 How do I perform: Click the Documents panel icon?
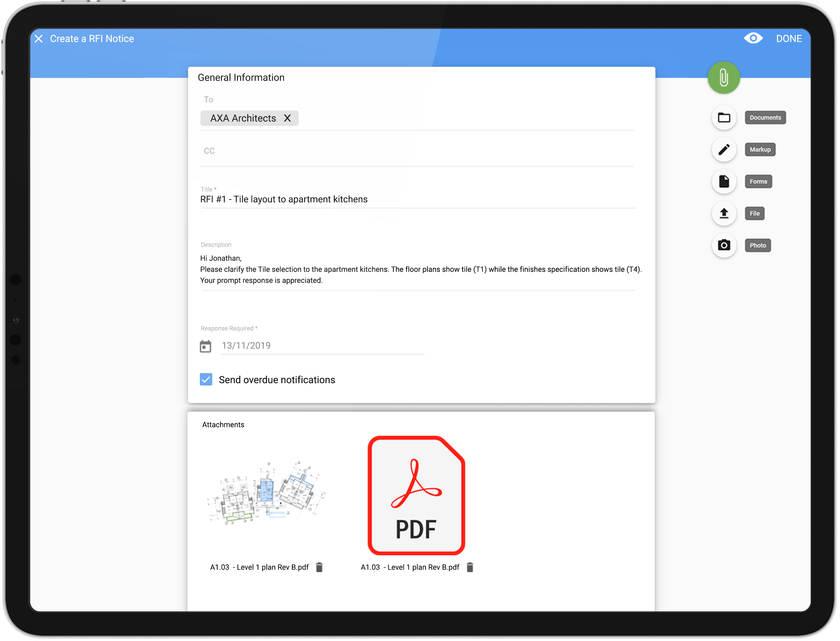click(x=724, y=116)
